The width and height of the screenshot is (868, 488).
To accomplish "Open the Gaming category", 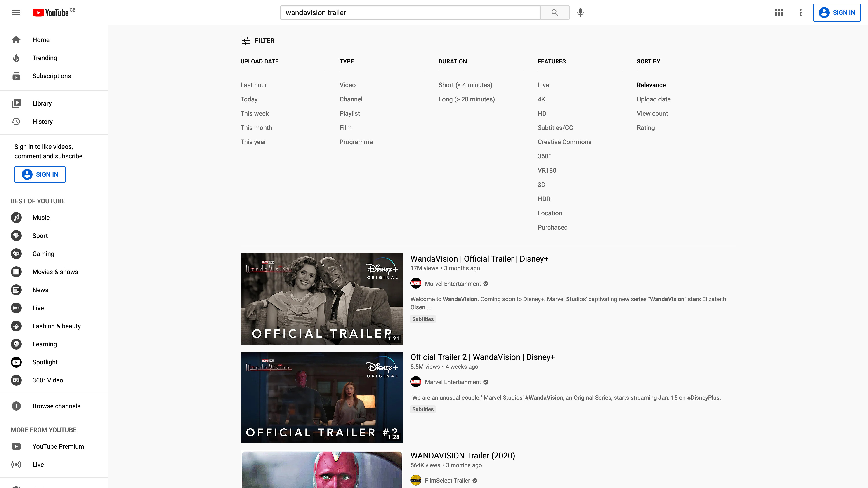I will click(x=43, y=253).
